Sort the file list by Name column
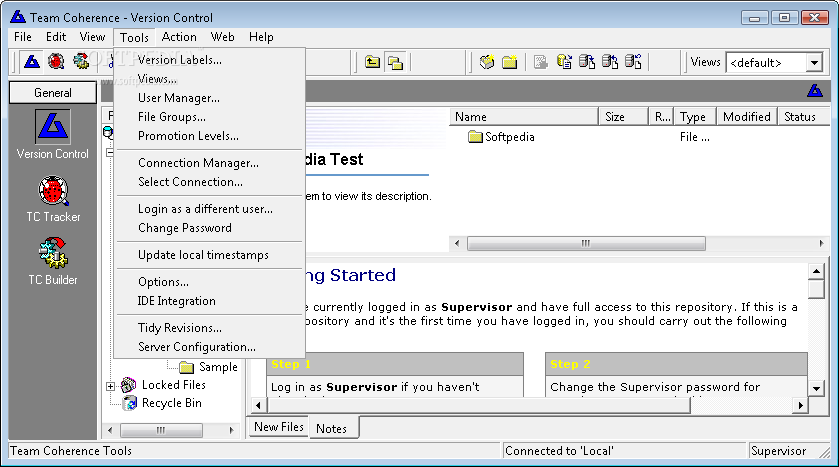 click(x=523, y=117)
